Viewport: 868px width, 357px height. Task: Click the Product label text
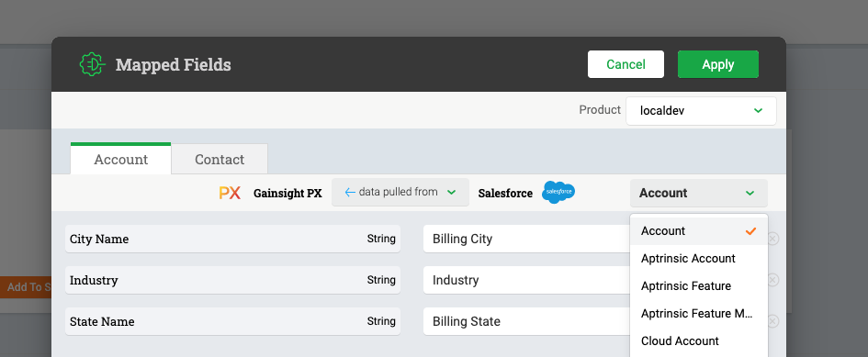(x=600, y=110)
